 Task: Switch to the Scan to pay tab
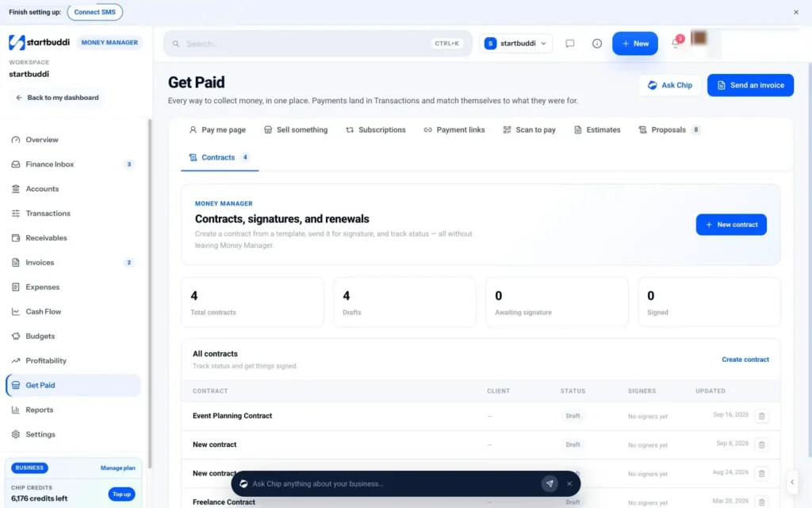tap(529, 129)
